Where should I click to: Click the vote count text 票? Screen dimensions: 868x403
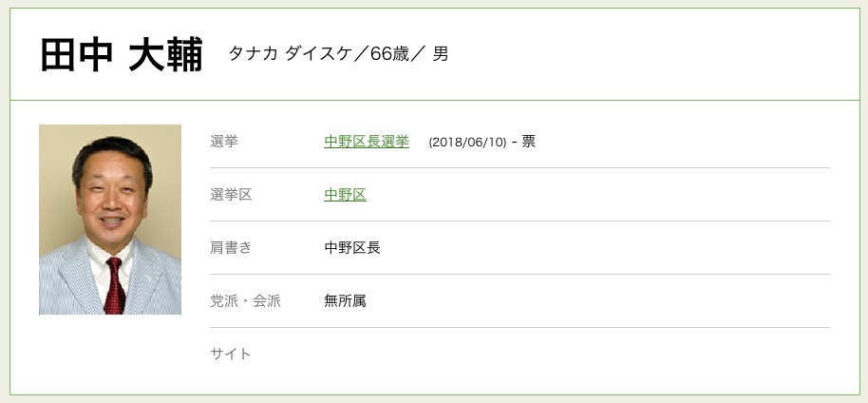click(529, 142)
